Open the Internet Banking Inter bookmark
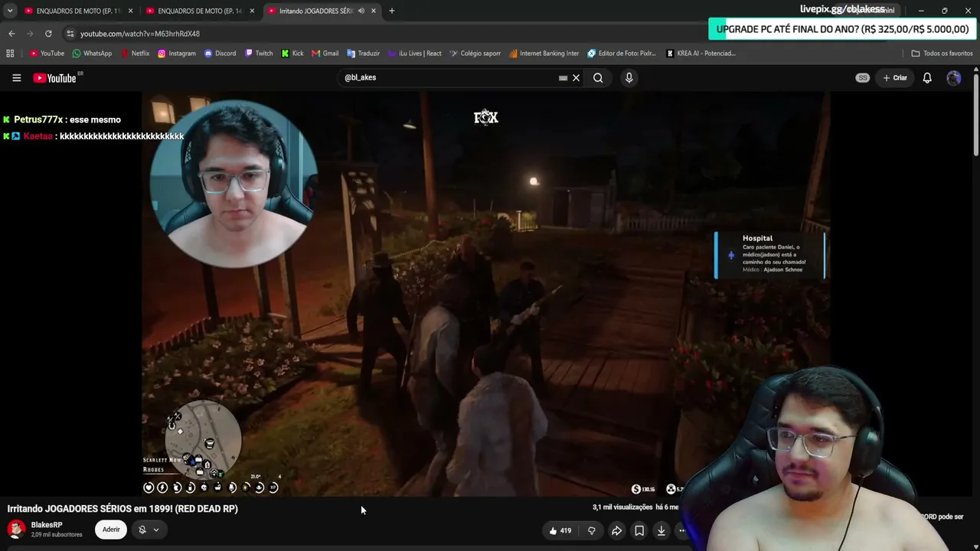Image resolution: width=980 pixels, height=551 pixels. pyautogui.click(x=544, y=54)
